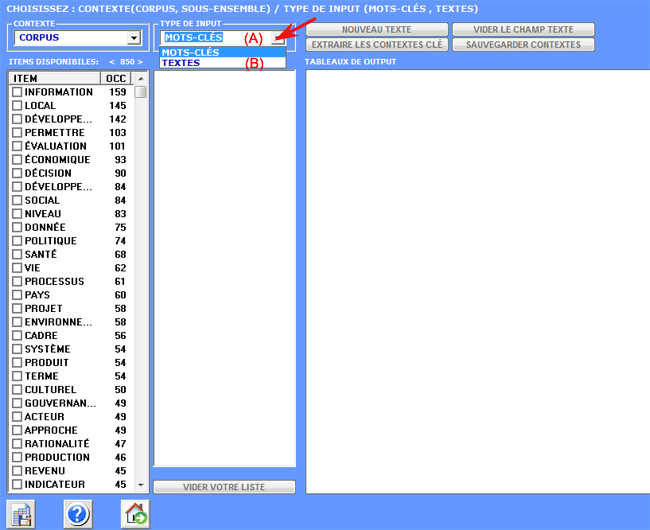Viewport: 650px width, 530px height.
Task: Tick the PROJET checkbox
Action: [x=17, y=309]
